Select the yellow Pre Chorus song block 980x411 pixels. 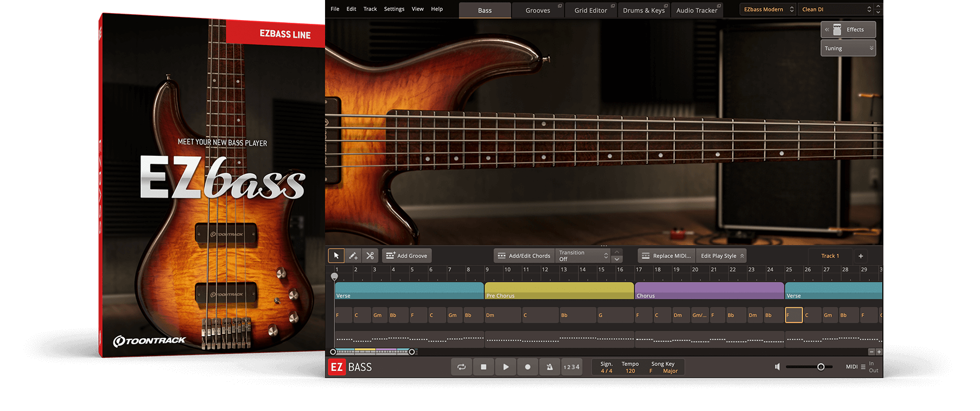(559, 290)
